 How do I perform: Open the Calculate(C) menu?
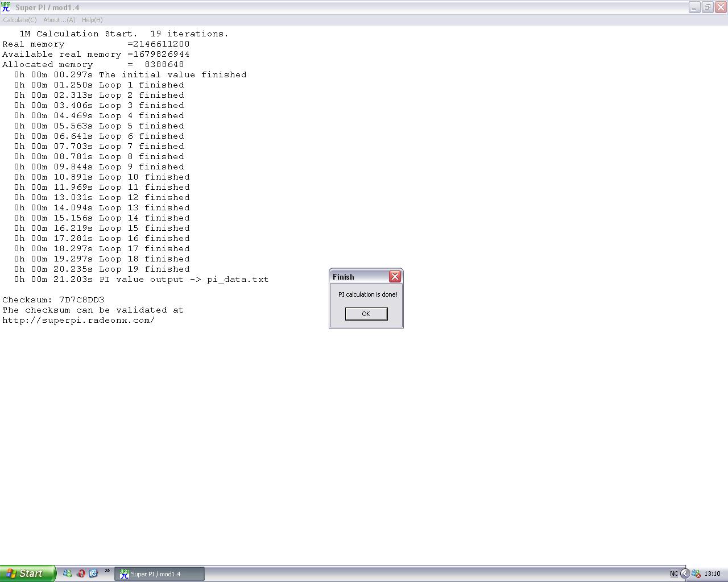(x=20, y=20)
